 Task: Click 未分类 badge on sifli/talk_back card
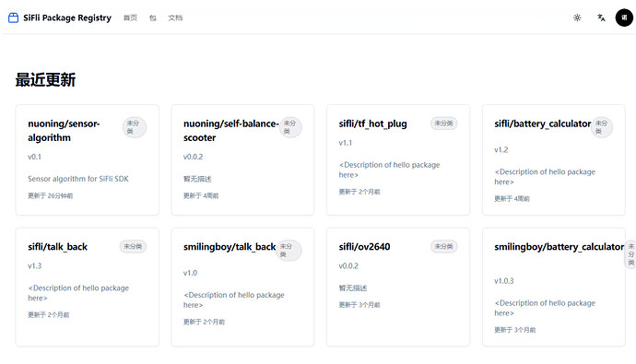pyautogui.click(x=133, y=246)
